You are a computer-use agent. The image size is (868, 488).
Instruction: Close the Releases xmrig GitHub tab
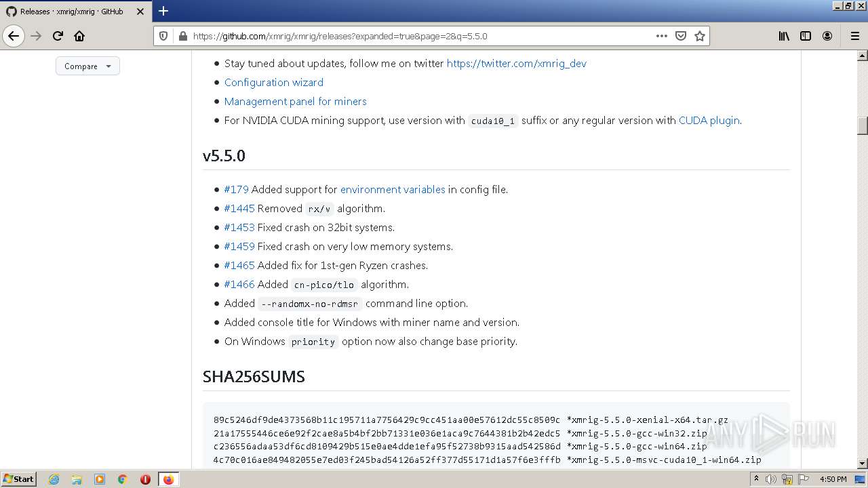[x=140, y=12]
